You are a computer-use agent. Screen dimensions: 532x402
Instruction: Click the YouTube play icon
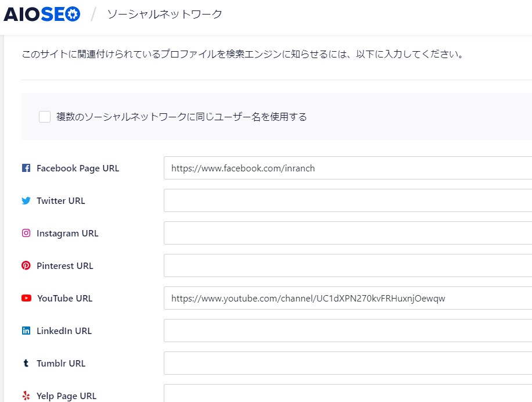coord(27,298)
